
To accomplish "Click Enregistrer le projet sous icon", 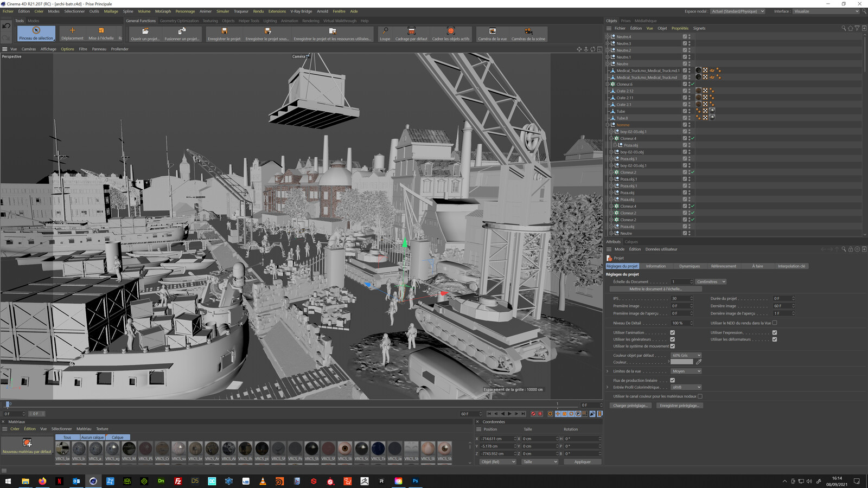I will [267, 34].
